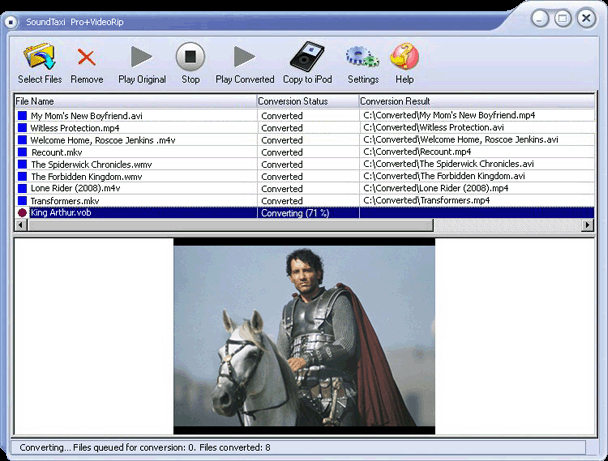Screen dimensions: 608x461
Task: Click the King Arthur video preview
Action: coord(304,336)
